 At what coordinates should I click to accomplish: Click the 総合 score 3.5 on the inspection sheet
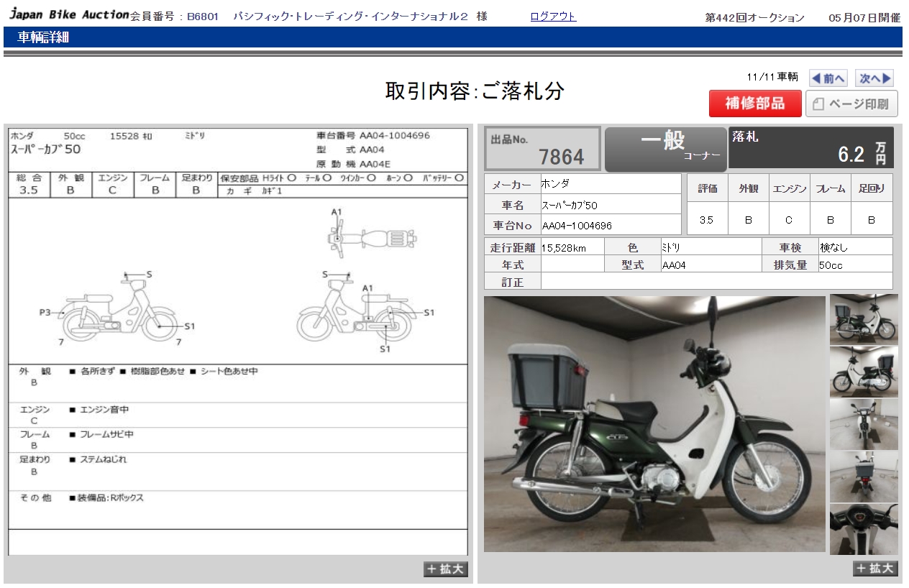coord(29,190)
